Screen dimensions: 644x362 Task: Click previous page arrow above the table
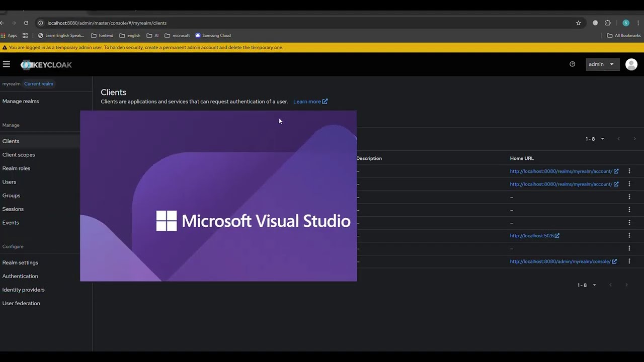(x=618, y=139)
